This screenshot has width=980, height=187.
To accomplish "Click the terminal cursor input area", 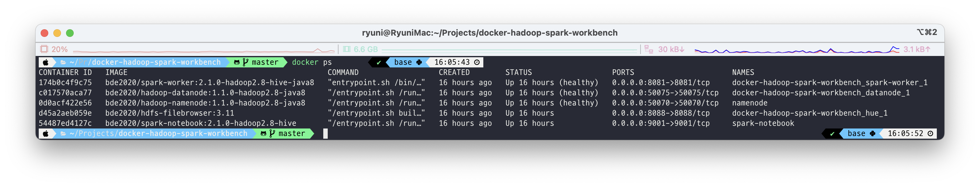I will 325,133.
